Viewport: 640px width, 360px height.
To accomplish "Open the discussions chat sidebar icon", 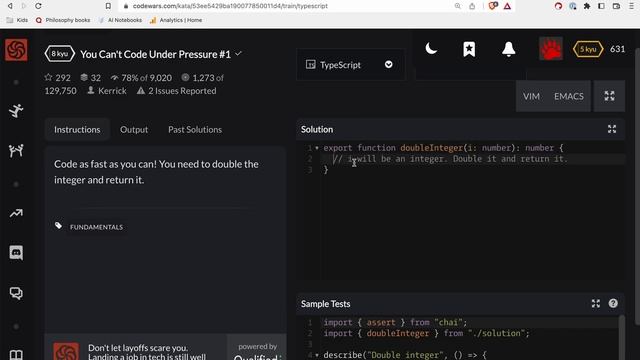I will pos(16,293).
